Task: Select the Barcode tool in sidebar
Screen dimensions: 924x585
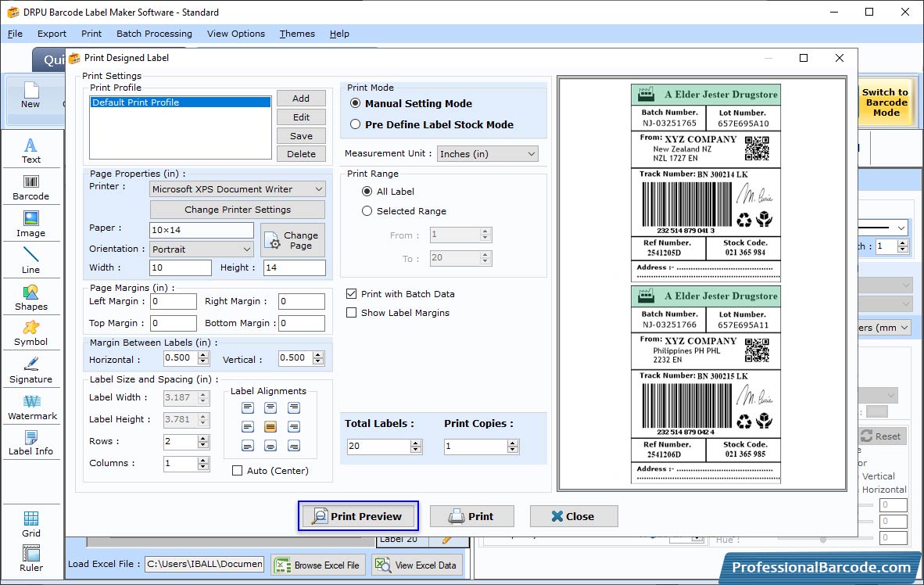Action: tap(30, 188)
